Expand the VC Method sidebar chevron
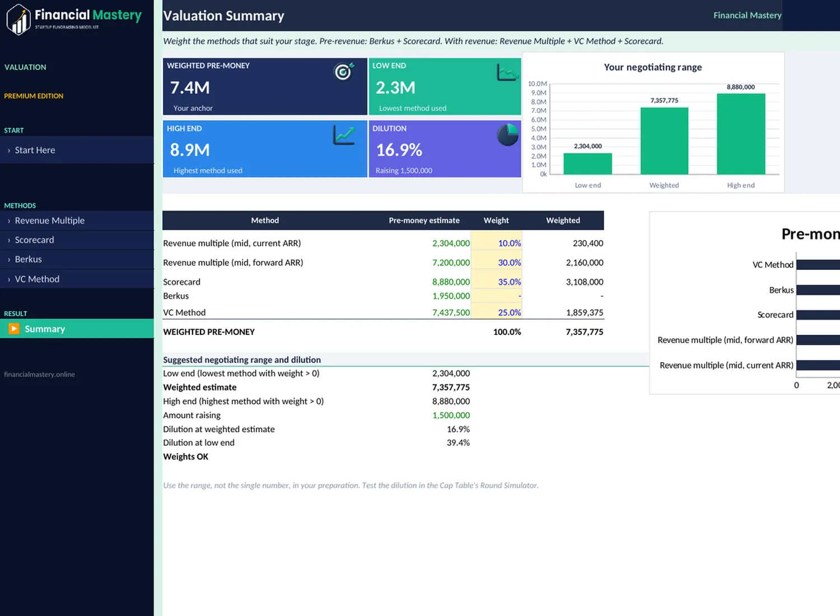The image size is (840, 616). coord(9,279)
